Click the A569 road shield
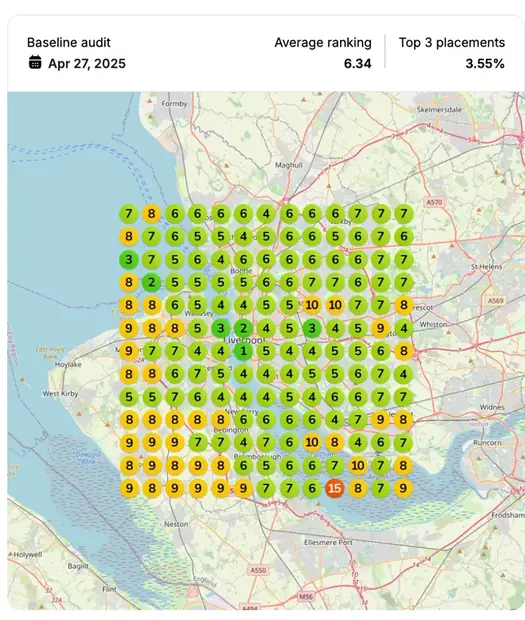525x620 pixels. coord(495,301)
